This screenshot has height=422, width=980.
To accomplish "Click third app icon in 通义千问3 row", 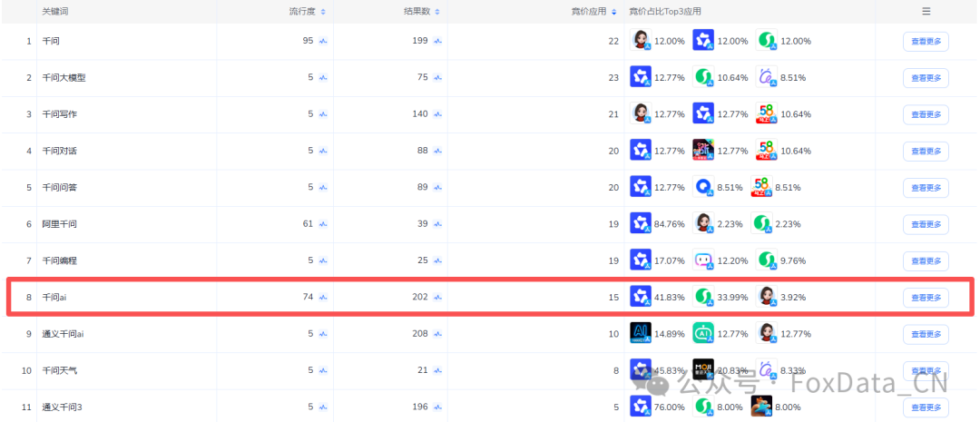I will click(761, 406).
